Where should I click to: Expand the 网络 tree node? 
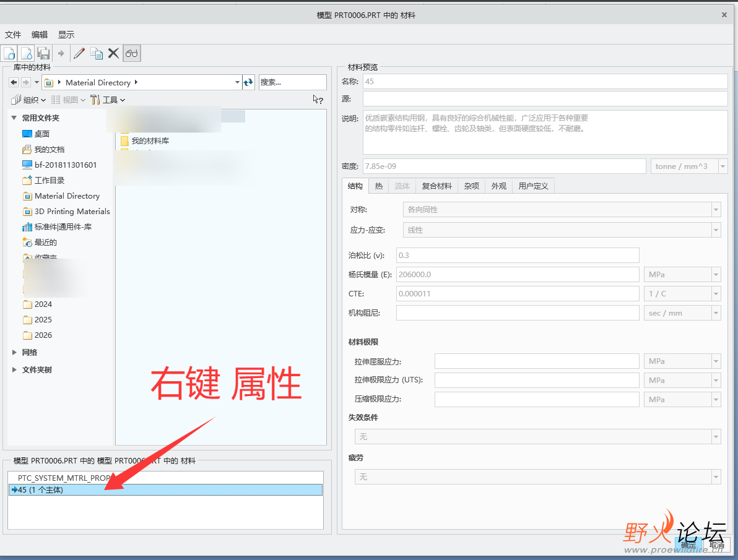point(15,352)
